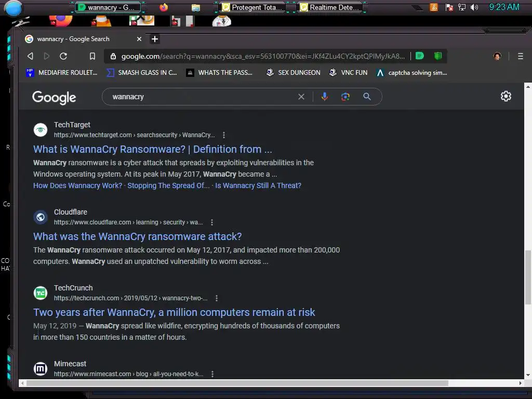Open the SMASH GLASS IN C... bookmark

pyautogui.click(x=142, y=73)
